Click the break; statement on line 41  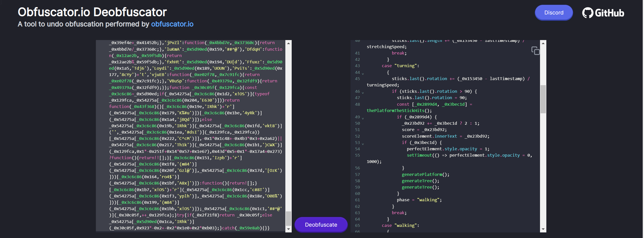coord(399,53)
